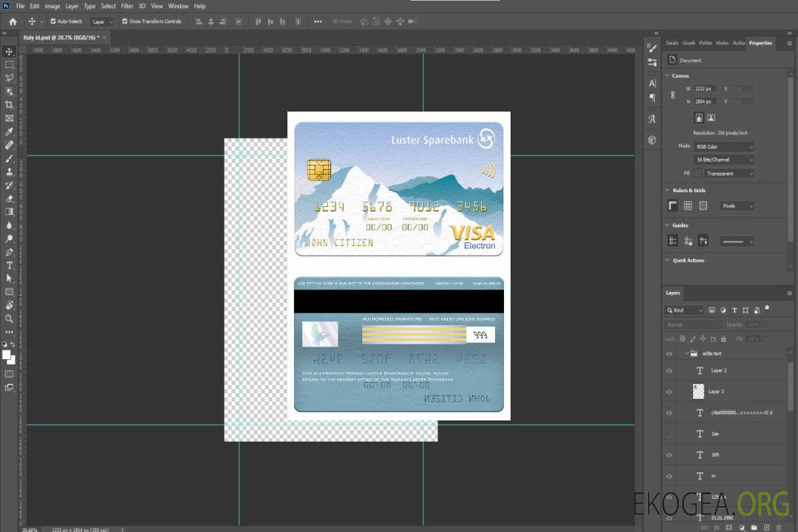Show the hidden '1aa' text layer
Viewport: 798px width, 532px height.
tap(669, 434)
